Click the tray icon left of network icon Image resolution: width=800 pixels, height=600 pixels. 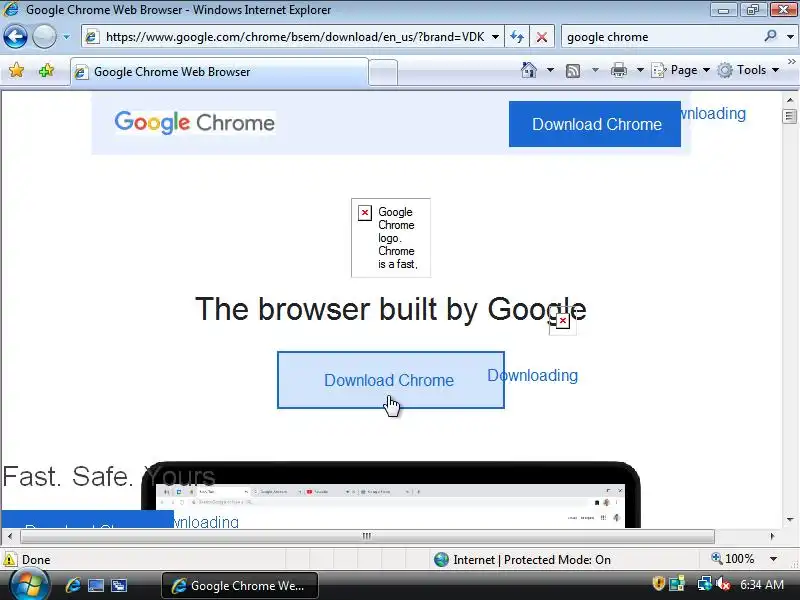677,583
